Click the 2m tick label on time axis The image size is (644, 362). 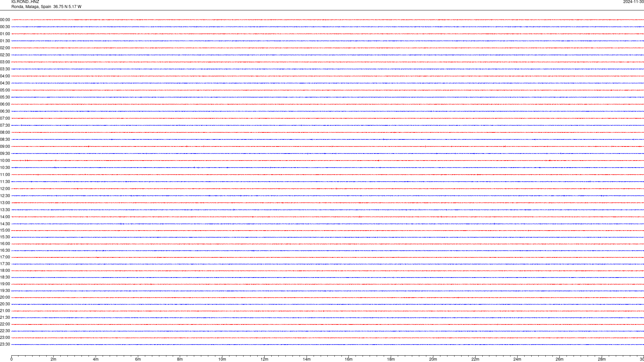coord(54,359)
